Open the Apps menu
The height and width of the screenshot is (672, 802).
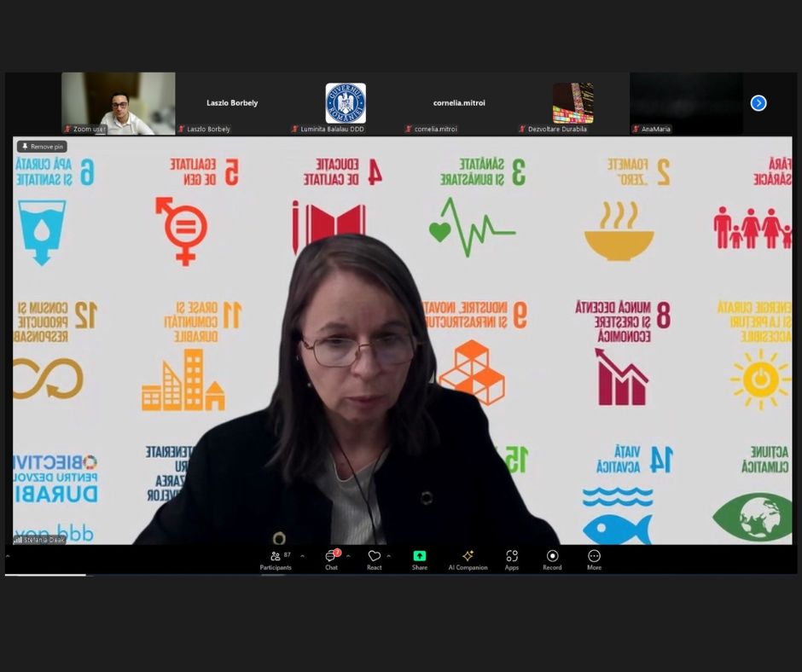(512, 559)
